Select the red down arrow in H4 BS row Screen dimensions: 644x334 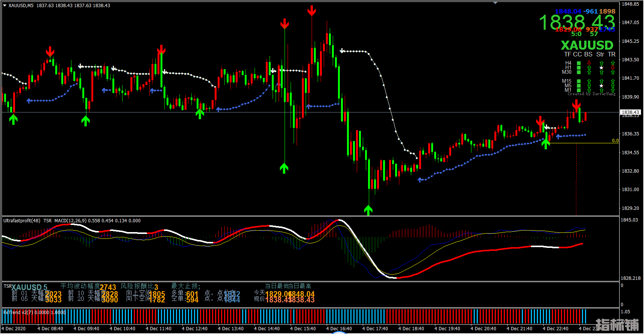click(589, 63)
